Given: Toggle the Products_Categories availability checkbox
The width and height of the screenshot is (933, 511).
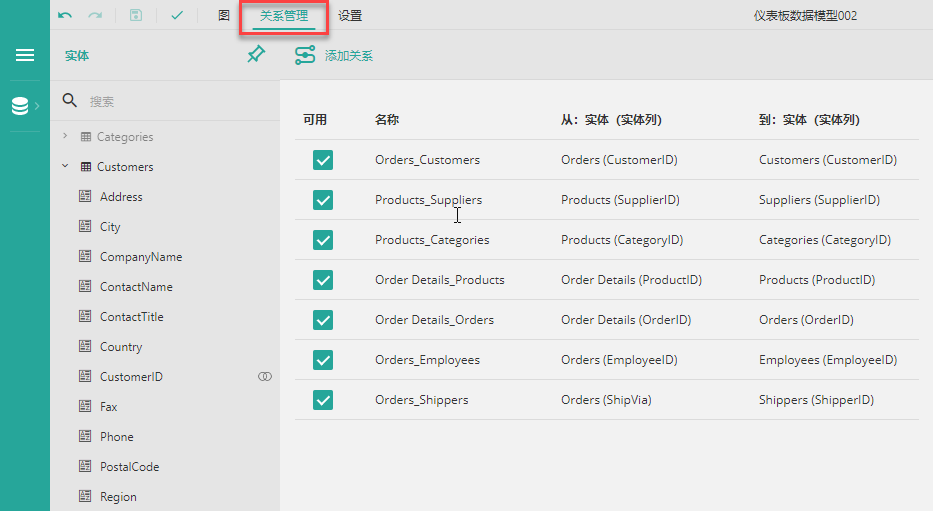Looking at the screenshot, I should click(x=323, y=240).
